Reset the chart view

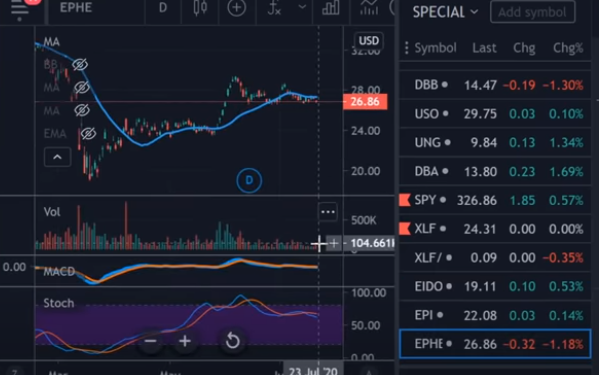coord(232,341)
